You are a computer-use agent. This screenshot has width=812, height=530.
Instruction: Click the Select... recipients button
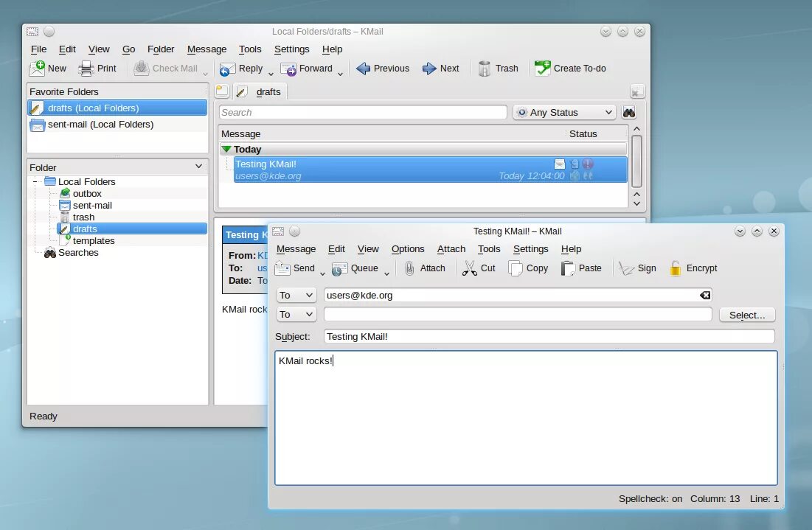[747, 315]
